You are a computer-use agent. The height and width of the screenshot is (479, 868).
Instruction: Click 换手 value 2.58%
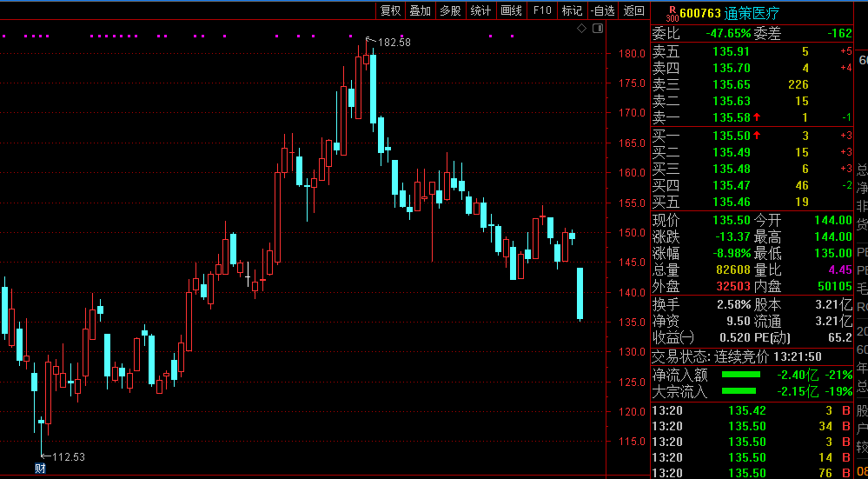coord(734,304)
